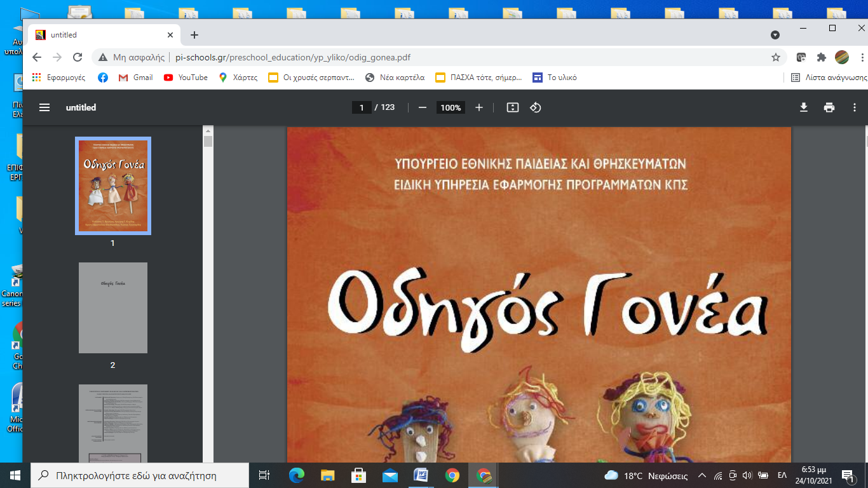
Task: Zoom in with the plus icon
Action: (x=479, y=107)
